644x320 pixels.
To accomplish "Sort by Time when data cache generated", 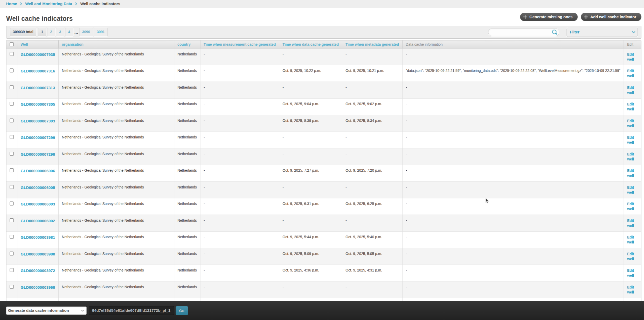I will click(310, 44).
